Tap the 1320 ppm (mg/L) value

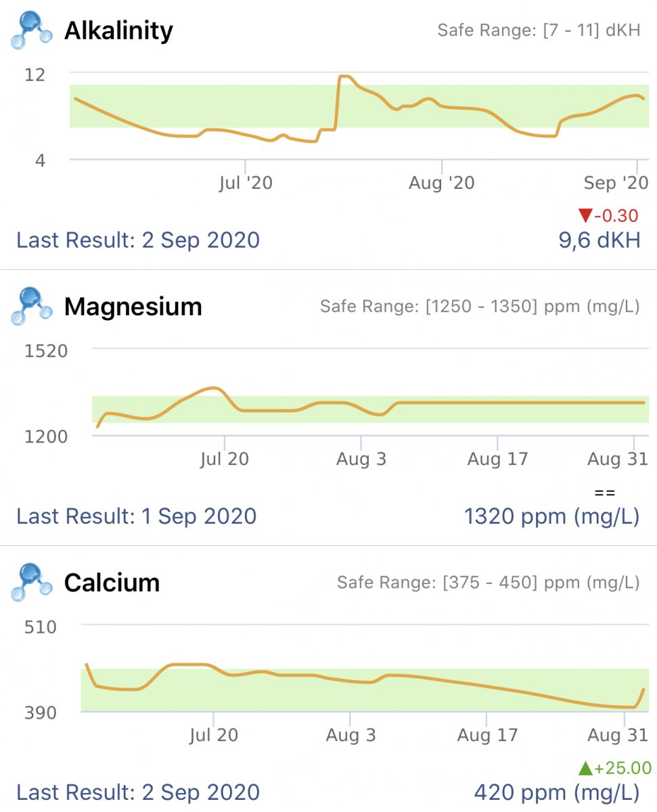coord(551,517)
